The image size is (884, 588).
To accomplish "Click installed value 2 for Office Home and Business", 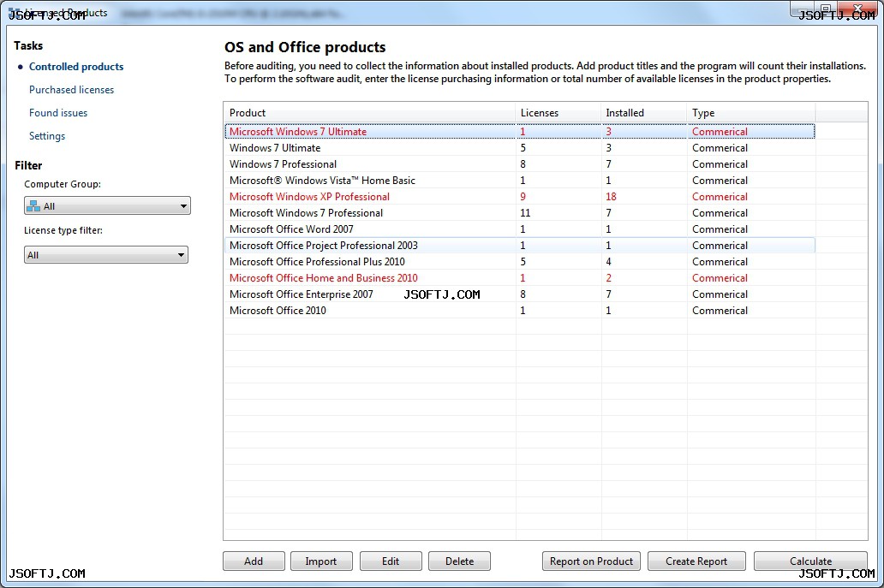I will pyautogui.click(x=608, y=278).
